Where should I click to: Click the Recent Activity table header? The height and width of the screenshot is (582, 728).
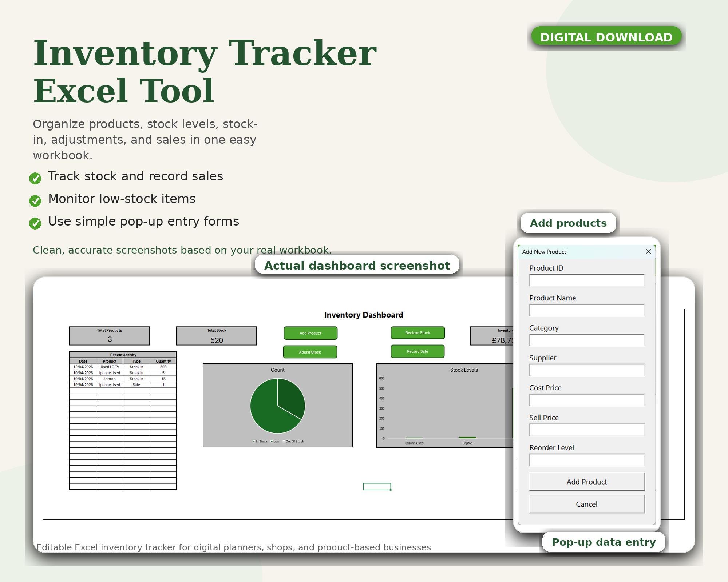click(123, 355)
